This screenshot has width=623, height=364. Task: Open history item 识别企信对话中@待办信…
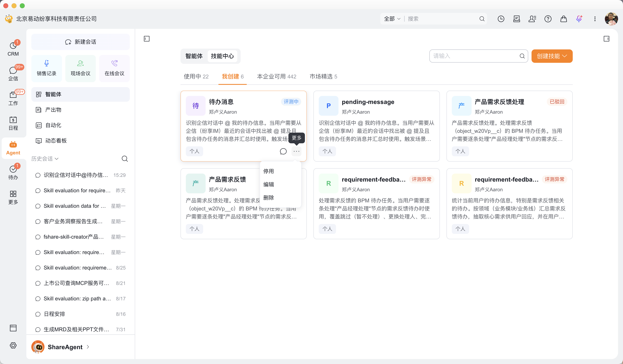click(80, 175)
